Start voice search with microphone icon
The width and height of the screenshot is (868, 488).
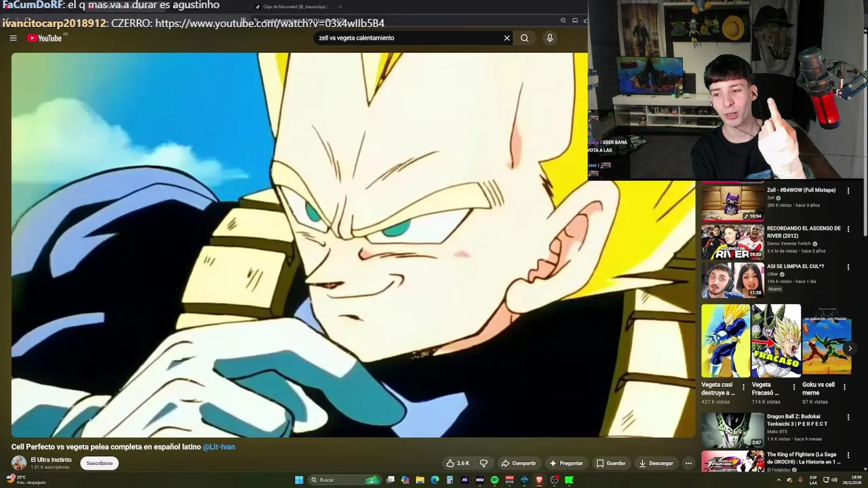pyautogui.click(x=550, y=38)
